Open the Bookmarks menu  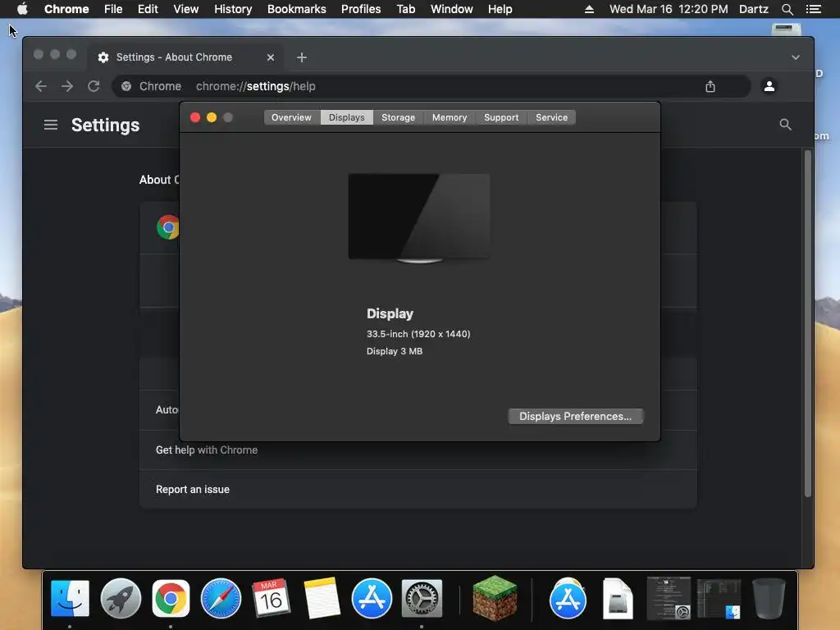pyautogui.click(x=296, y=9)
